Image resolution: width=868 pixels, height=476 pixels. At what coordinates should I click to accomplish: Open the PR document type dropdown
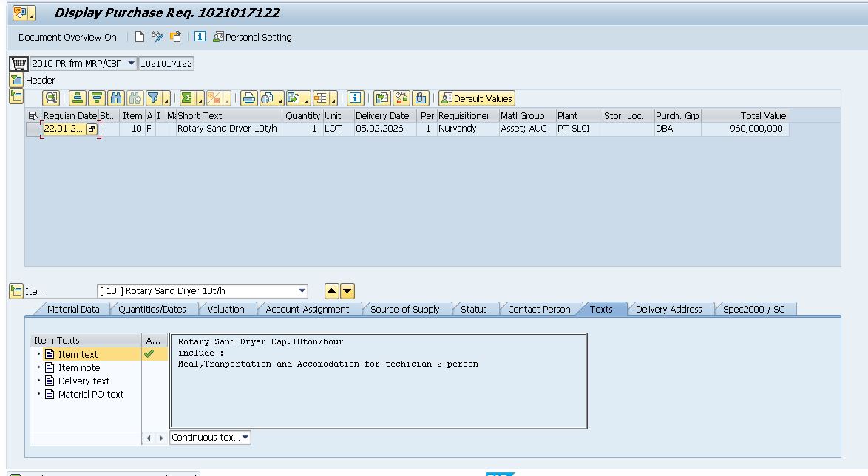(x=132, y=64)
